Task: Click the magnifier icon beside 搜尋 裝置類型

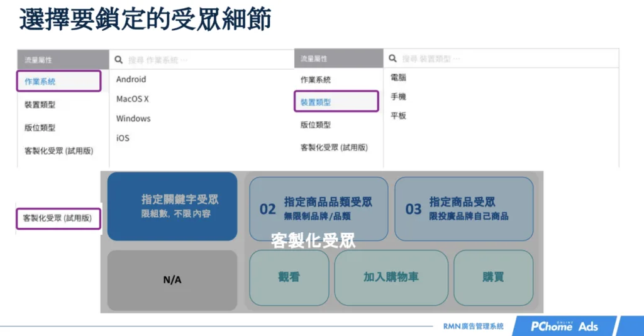Action: pos(392,59)
